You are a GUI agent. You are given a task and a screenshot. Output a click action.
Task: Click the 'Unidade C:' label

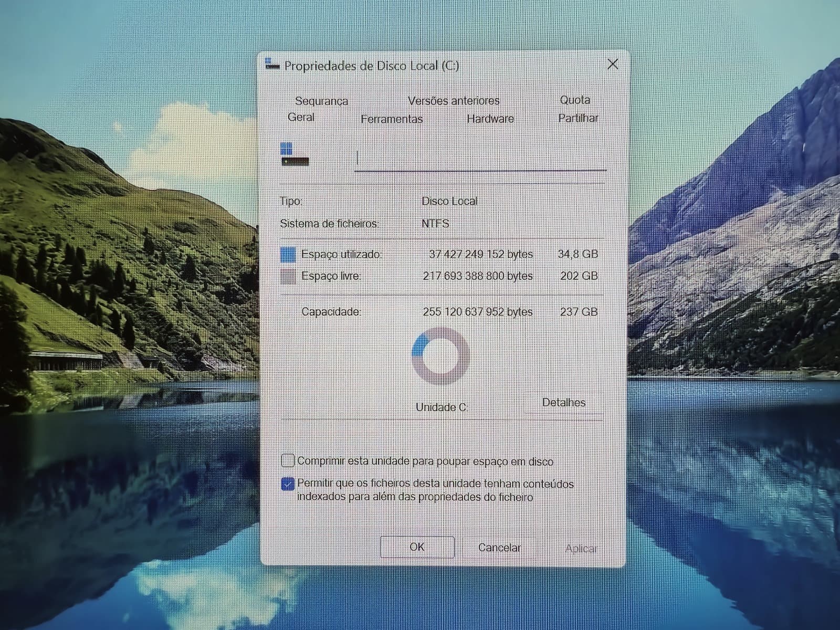point(442,407)
